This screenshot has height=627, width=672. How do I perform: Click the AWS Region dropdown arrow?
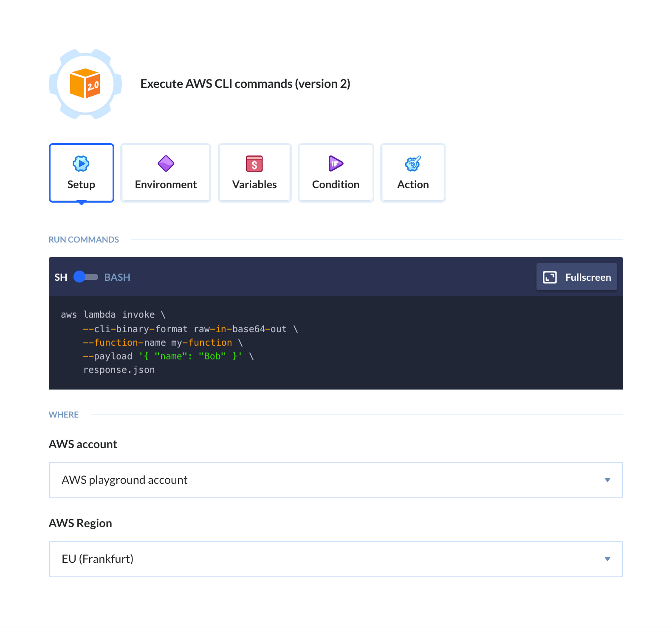coord(607,559)
